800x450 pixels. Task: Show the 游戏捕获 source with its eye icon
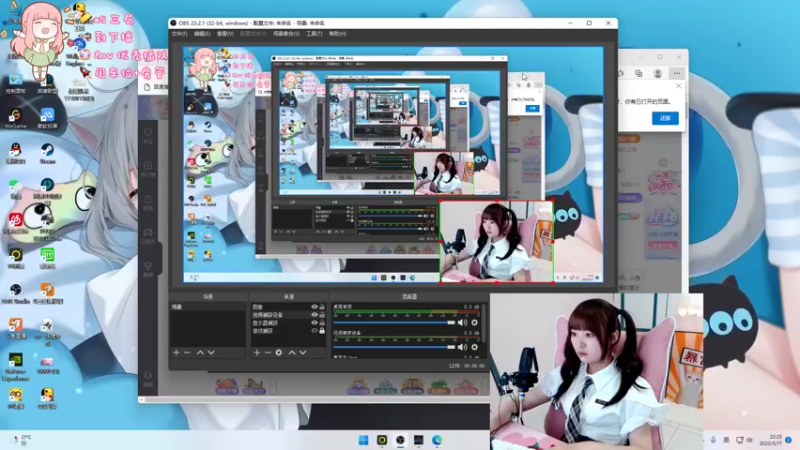pyautogui.click(x=314, y=331)
